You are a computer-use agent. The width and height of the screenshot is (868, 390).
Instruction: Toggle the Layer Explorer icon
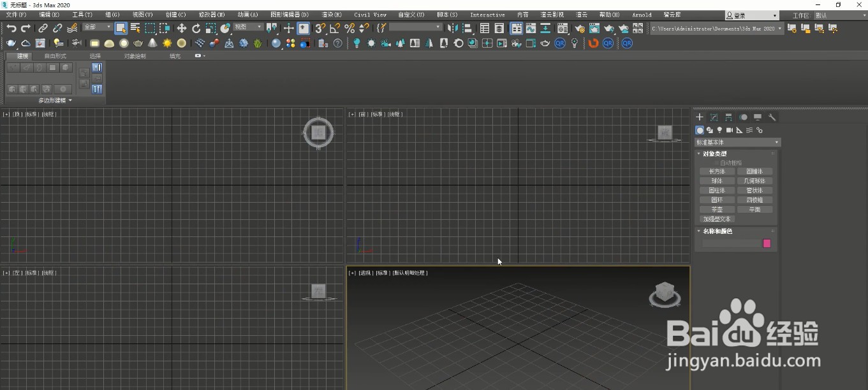(x=499, y=28)
